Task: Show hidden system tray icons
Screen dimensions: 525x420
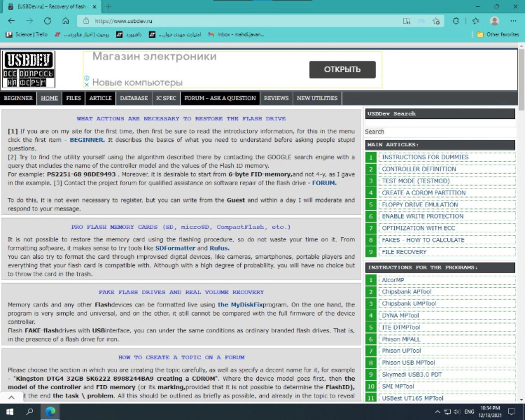Action: 438,411
